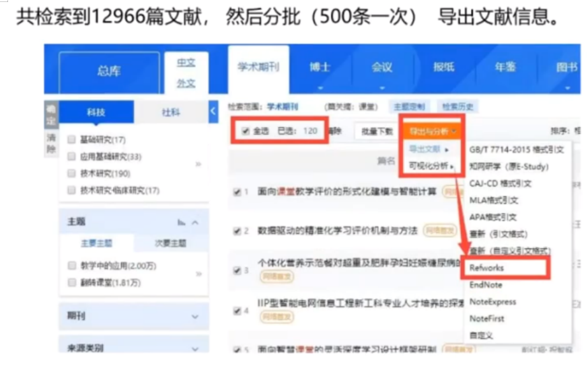Switch to the 图书 tab

tap(566, 67)
